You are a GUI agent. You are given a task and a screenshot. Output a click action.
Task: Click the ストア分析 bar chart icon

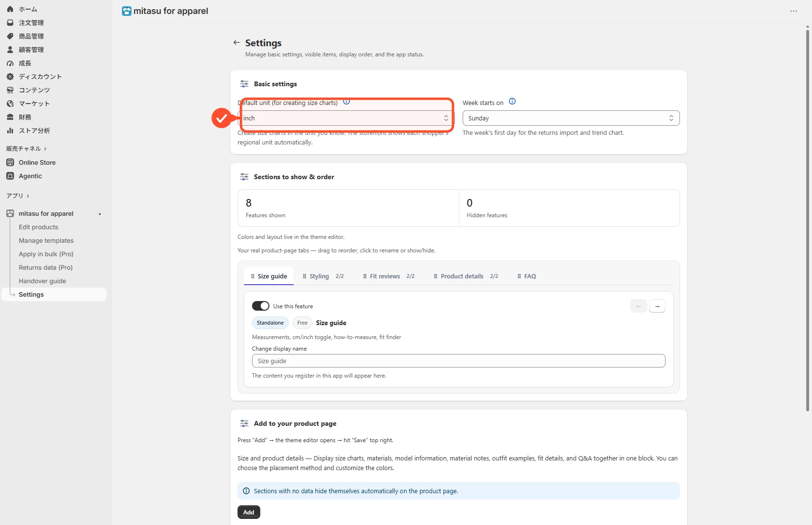[x=10, y=131]
